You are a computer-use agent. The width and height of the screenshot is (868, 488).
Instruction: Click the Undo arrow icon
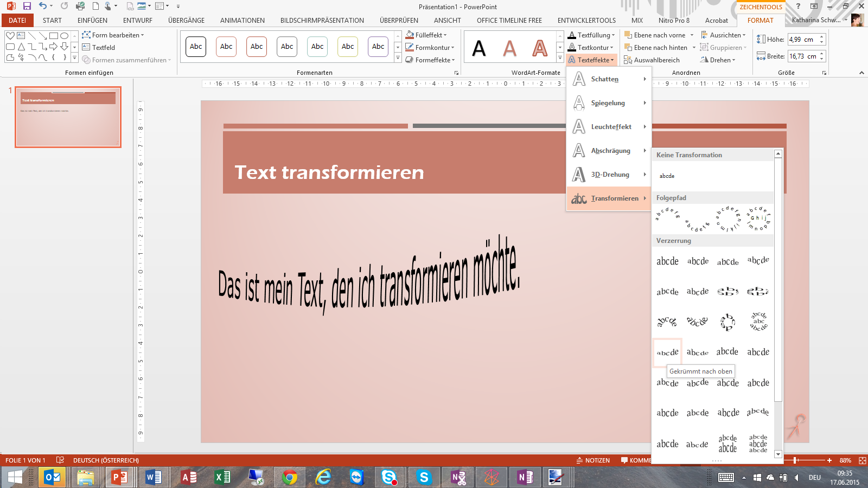click(42, 7)
